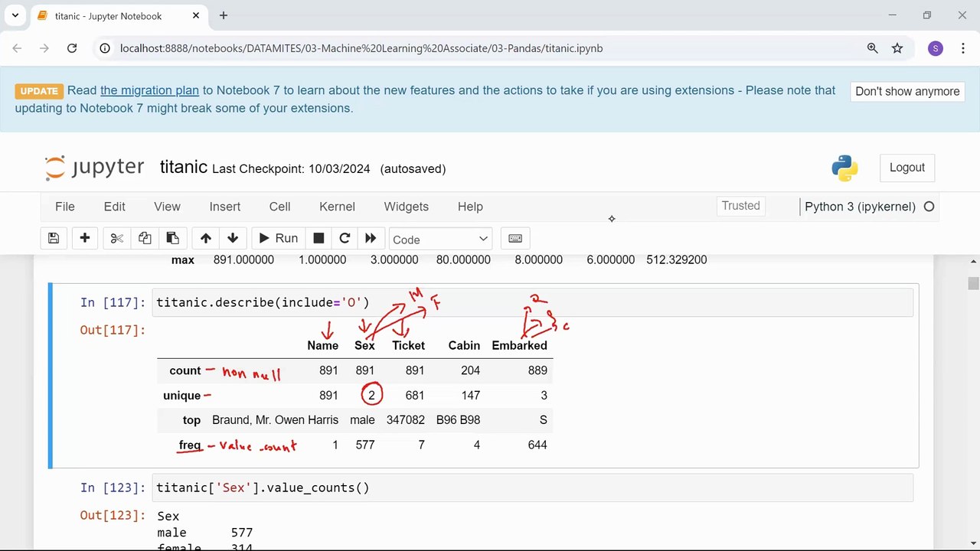Click the Python 3 (ipykernel) kernel name
Image resolution: width=980 pixels, height=551 pixels.
(860, 207)
